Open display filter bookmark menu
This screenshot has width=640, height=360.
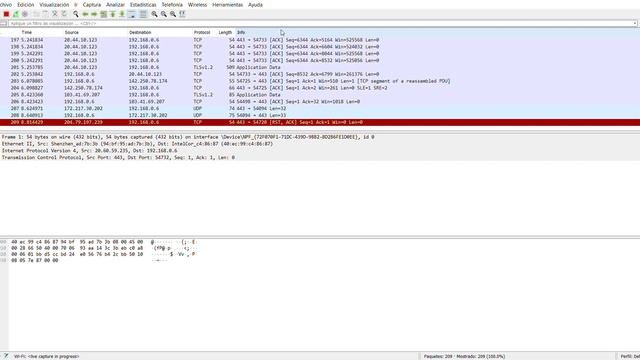tap(4, 24)
